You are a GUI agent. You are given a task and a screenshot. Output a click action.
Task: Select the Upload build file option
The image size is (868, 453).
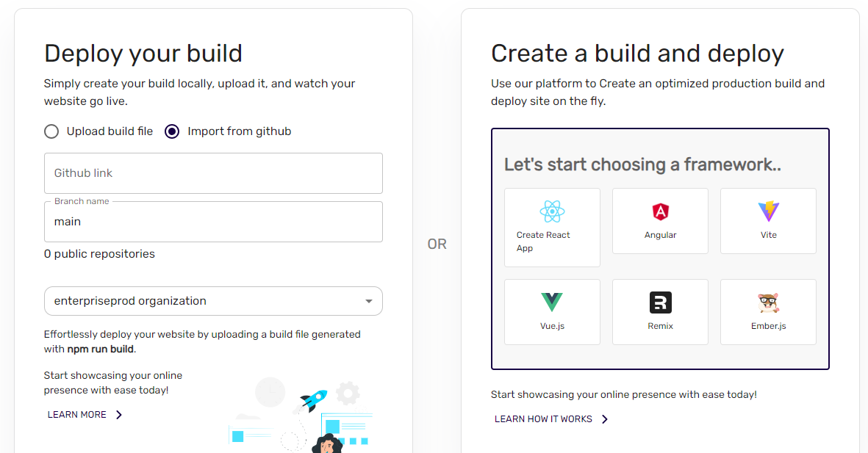click(x=51, y=131)
